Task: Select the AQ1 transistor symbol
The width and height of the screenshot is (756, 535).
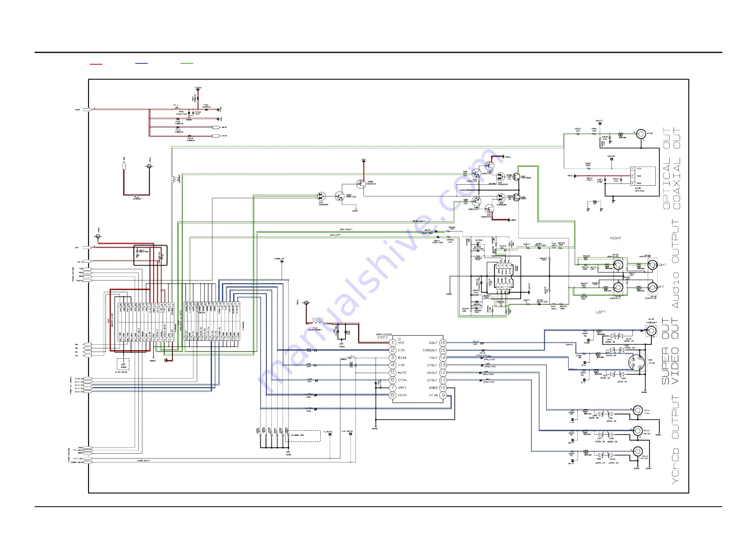Action: [x=517, y=178]
